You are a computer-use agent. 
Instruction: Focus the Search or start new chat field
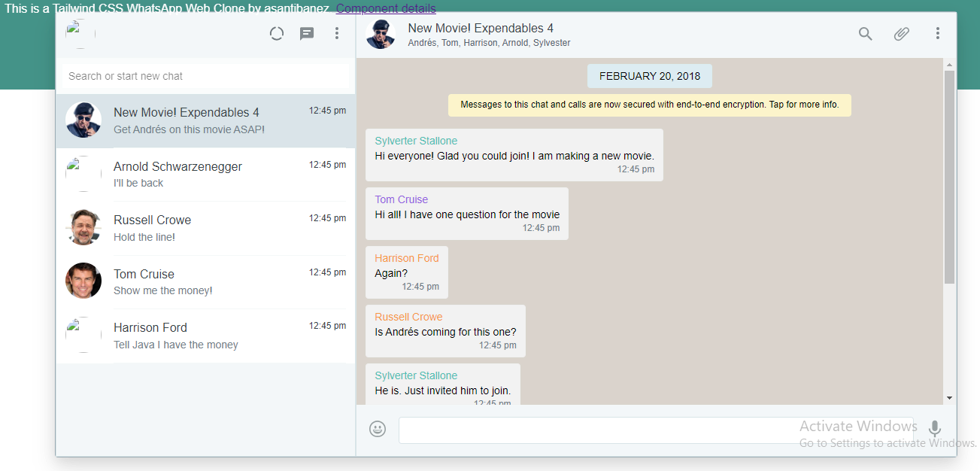click(205, 76)
